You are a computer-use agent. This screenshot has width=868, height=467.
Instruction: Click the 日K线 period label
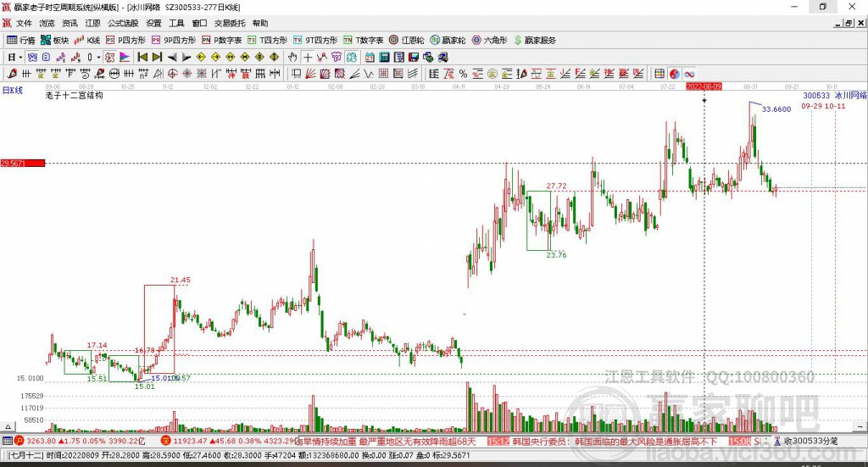pyautogui.click(x=12, y=90)
